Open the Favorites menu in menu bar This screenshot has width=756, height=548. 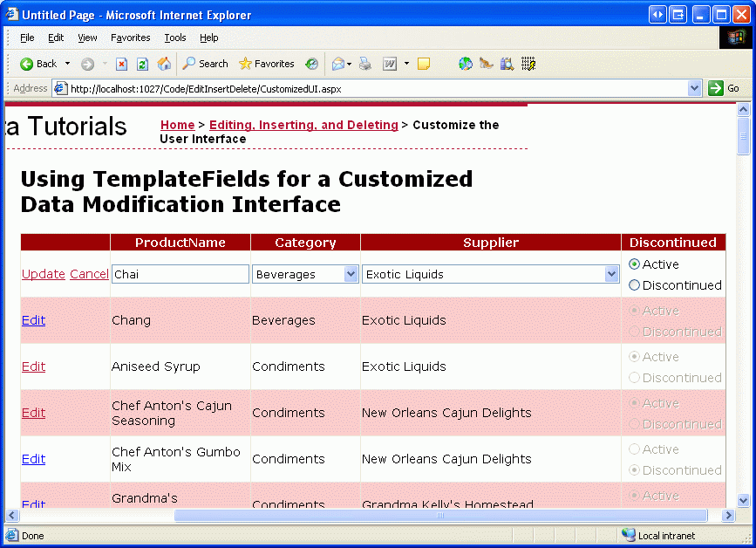click(x=130, y=38)
